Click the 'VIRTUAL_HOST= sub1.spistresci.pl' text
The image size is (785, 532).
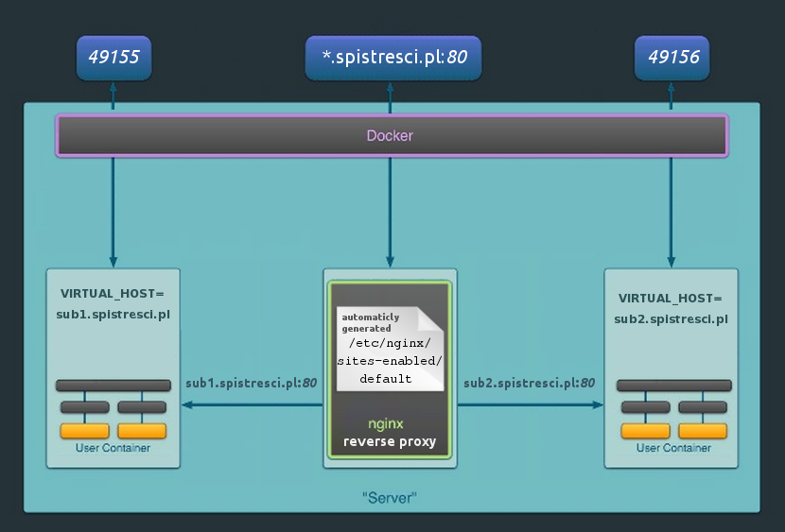(x=113, y=304)
